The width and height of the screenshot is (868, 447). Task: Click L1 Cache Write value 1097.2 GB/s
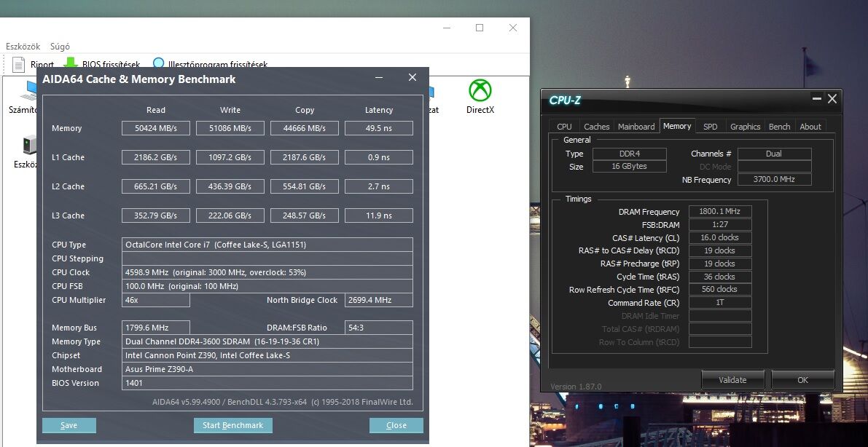tap(230, 157)
